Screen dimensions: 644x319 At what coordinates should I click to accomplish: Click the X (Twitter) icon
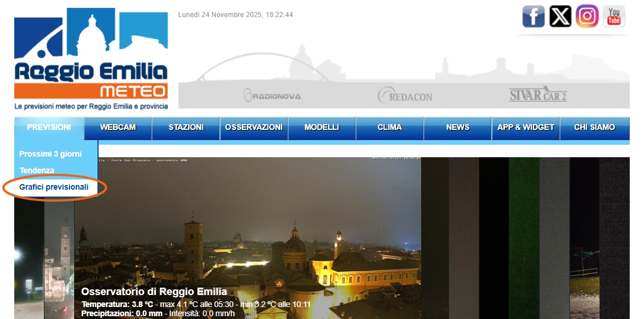560,17
